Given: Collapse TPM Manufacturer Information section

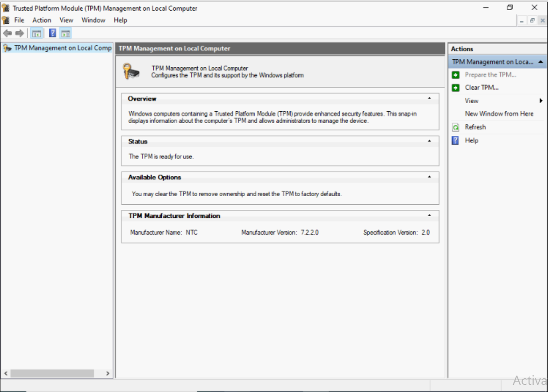Looking at the screenshot, I should (x=429, y=216).
